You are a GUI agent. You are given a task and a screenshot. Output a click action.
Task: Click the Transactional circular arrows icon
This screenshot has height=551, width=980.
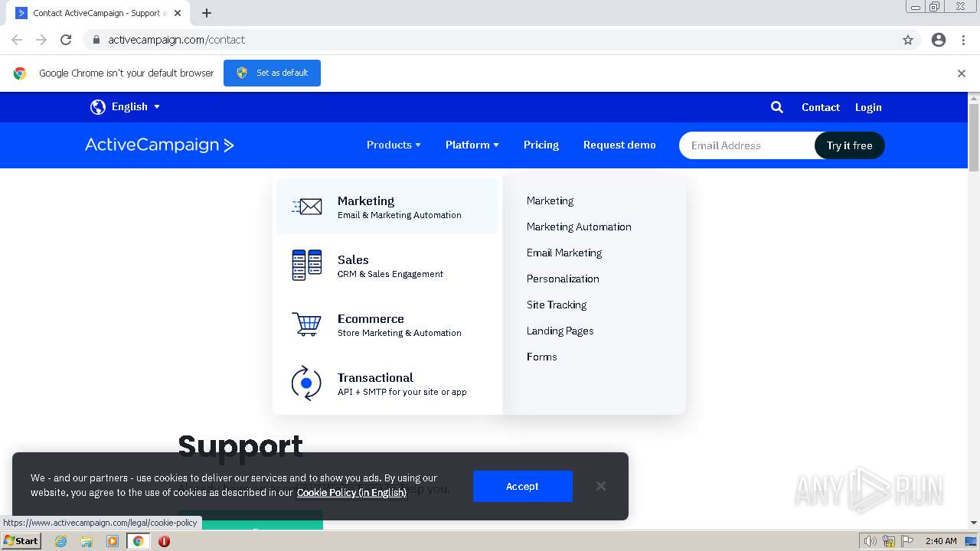point(306,383)
